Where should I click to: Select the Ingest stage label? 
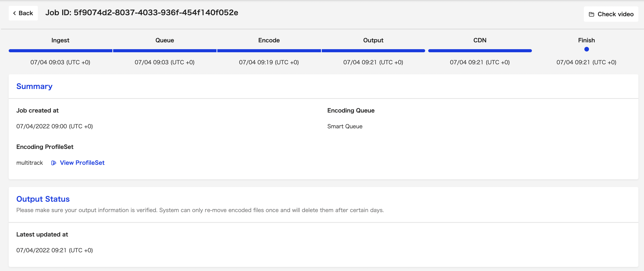click(x=60, y=40)
